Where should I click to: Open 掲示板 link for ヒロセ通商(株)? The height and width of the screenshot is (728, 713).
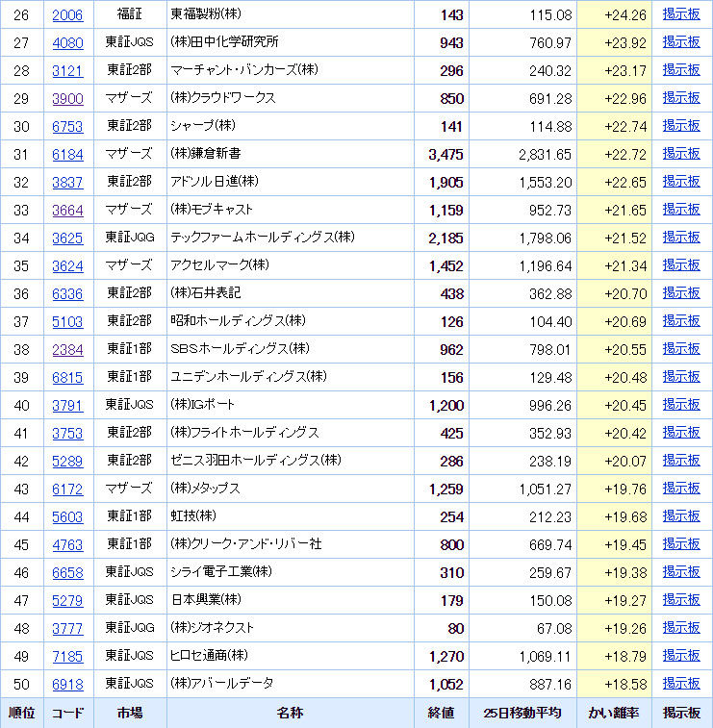pos(681,656)
